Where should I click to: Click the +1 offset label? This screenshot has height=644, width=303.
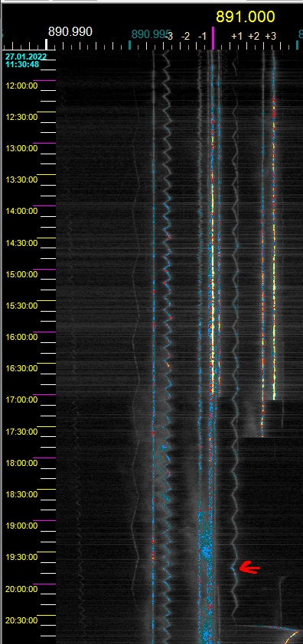pos(236,36)
